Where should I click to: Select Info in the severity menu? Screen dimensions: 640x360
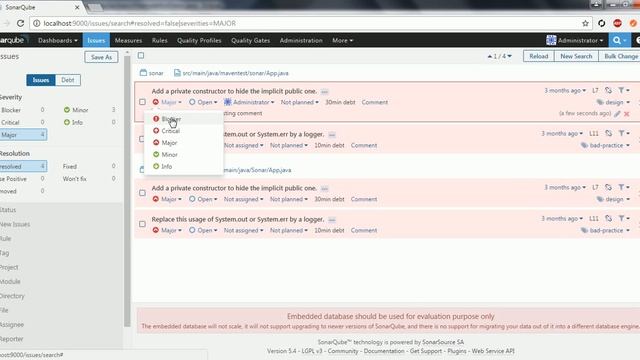183,166
